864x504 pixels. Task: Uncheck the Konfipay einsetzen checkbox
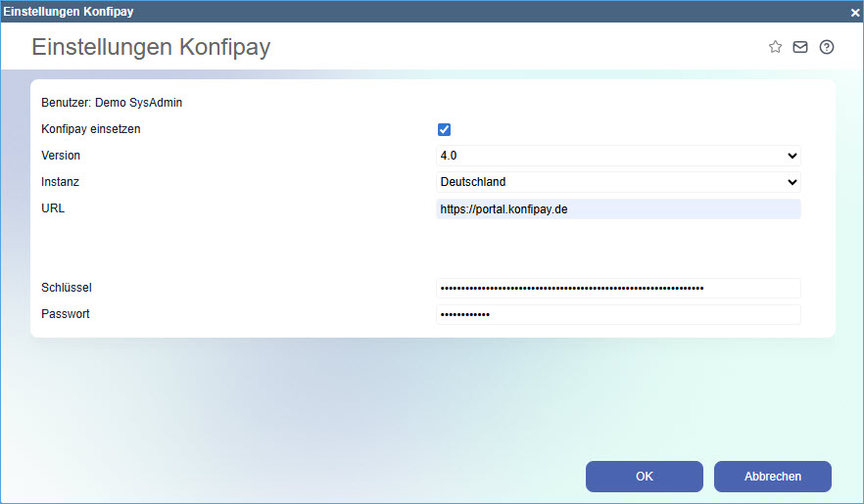click(444, 129)
